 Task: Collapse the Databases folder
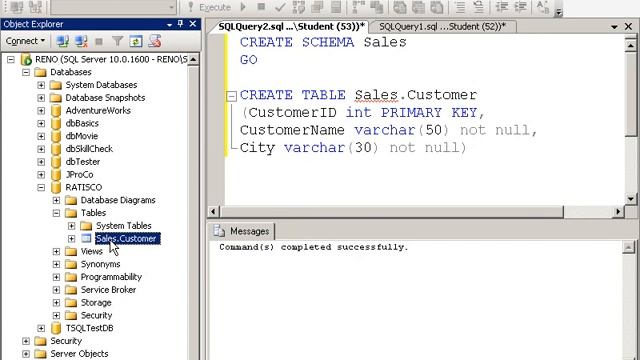[26, 72]
